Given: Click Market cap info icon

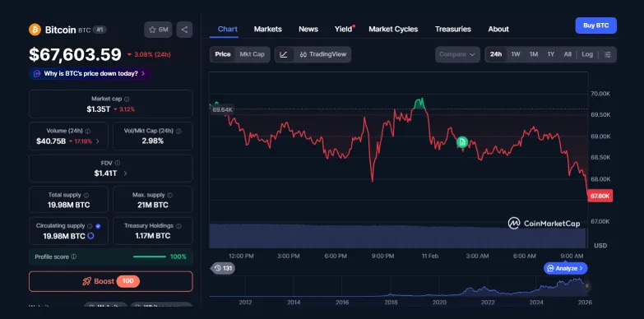Looking at the screenshot, I should pos(127,99).
